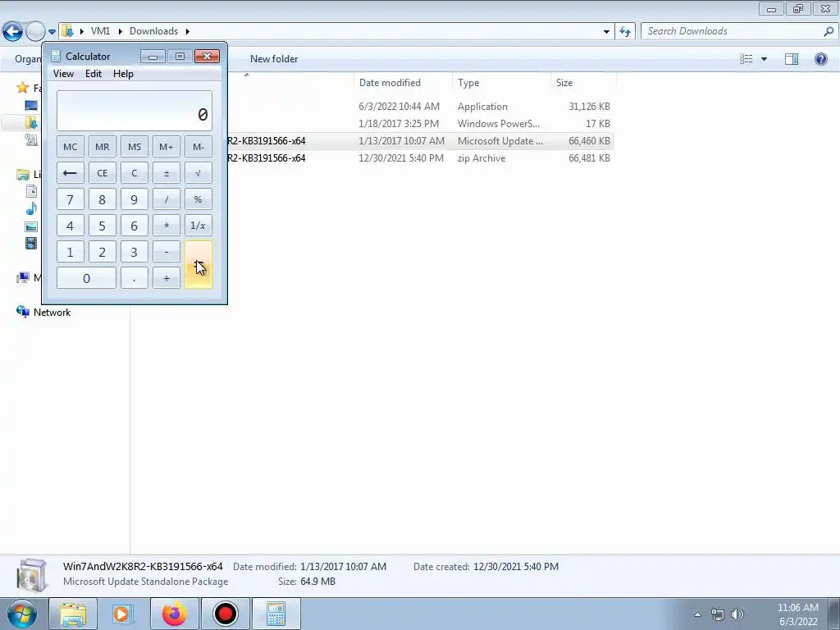Click the multiply button
Image resolution: width=840 pixels, height=630 pixels.
pos(166,226)
